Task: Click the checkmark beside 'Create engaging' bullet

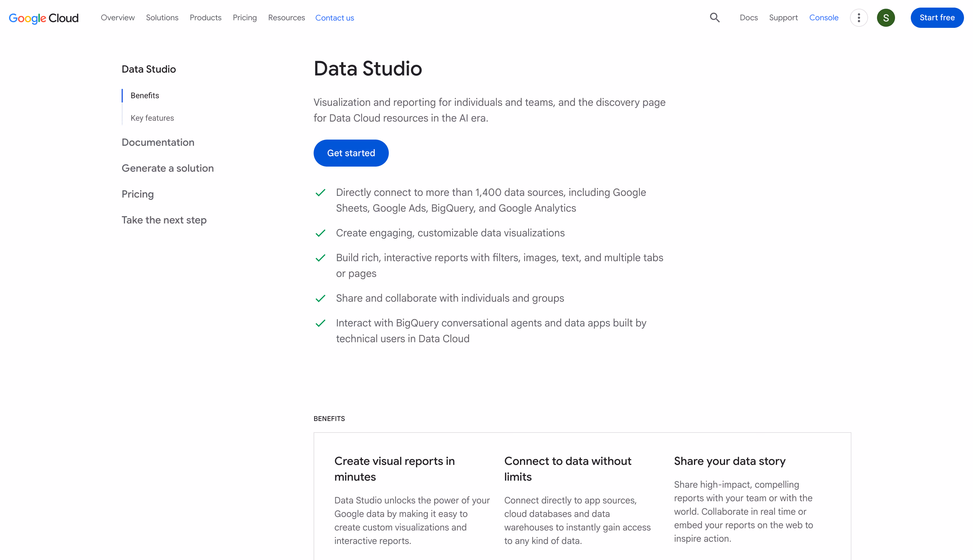Action: tap(320, 233)
